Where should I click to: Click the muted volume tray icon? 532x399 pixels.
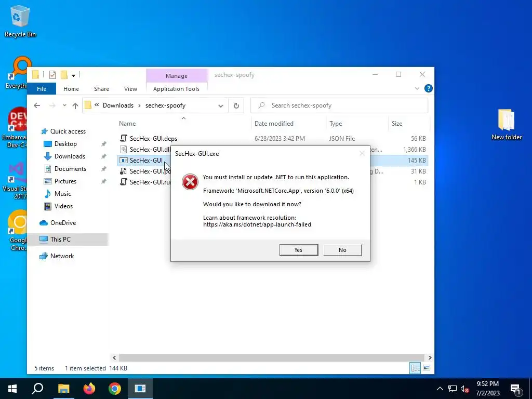[465, 389]
